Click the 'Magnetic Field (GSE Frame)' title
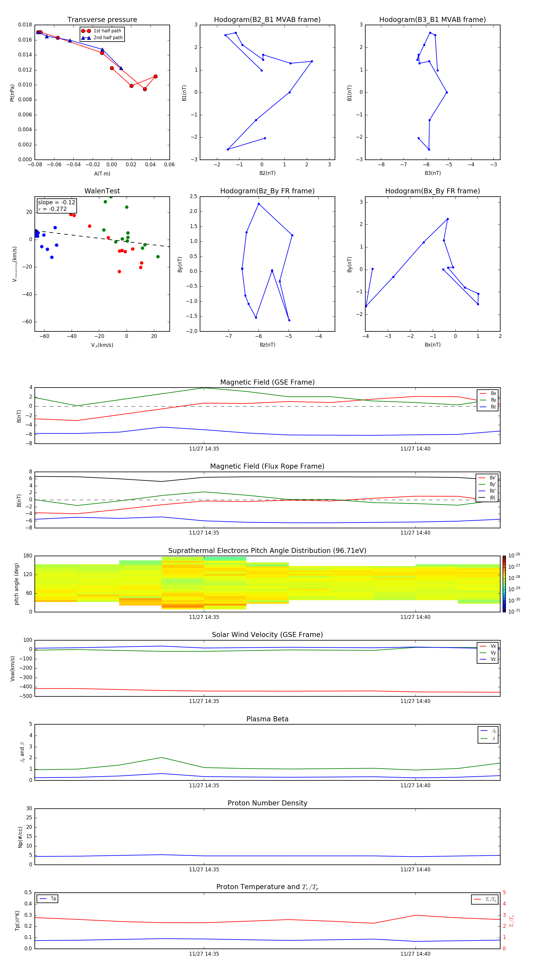This screenshot has width=535, height=980. point(267,382)
